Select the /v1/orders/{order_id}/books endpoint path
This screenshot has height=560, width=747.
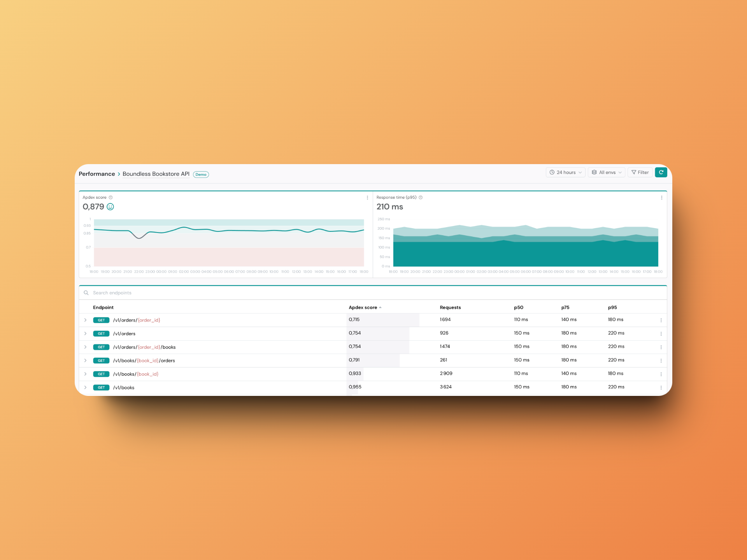click(144, 347)
